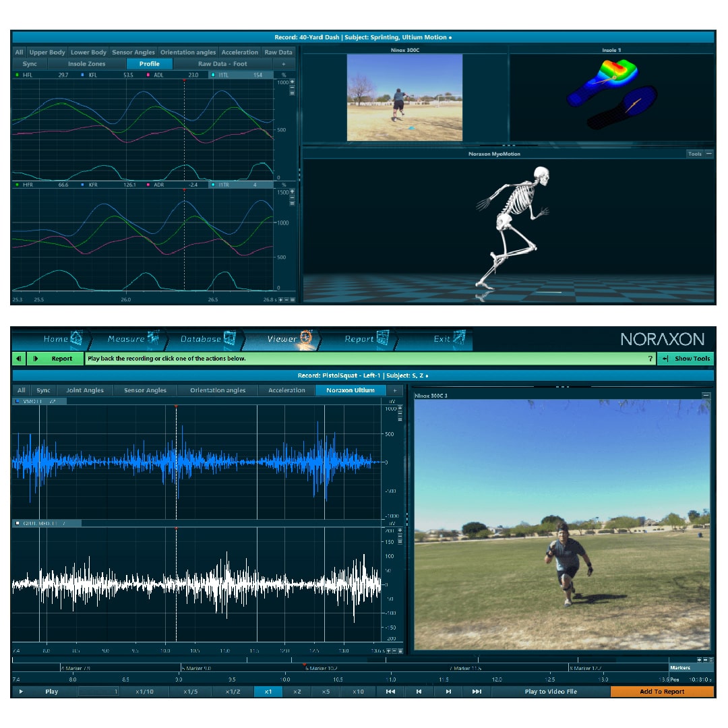Open the Database section icon
The height and width of the screenshot is (728, 728).
(x=230, y=338)
